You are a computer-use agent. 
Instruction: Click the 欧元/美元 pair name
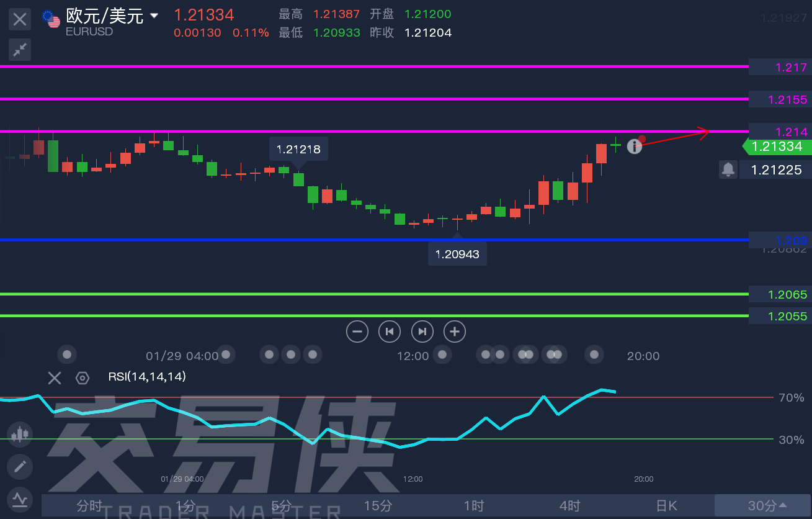coord(105,16)
